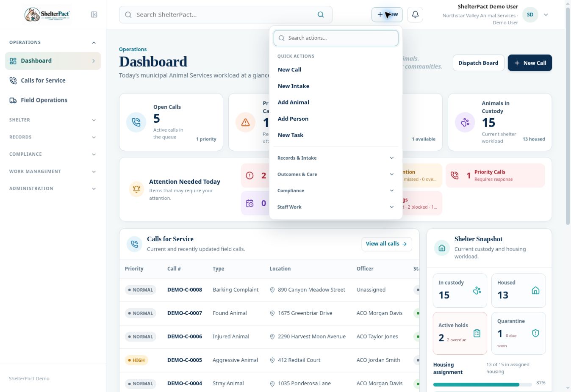
Task: Click the SD user avatar
Action: [530, 15]
